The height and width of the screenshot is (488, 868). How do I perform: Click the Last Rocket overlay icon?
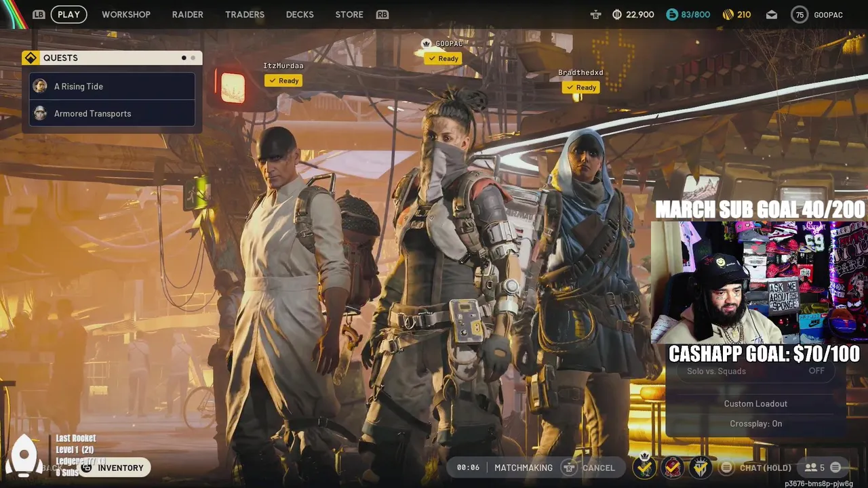pos(24,455)
